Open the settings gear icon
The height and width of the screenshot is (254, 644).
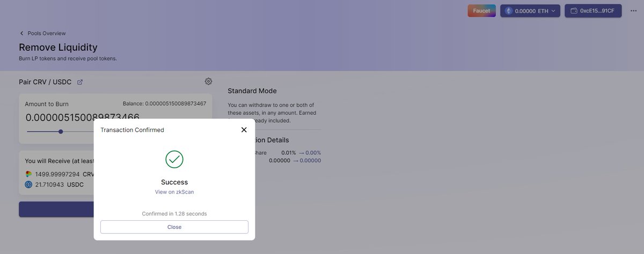click(x=208, y=81)
